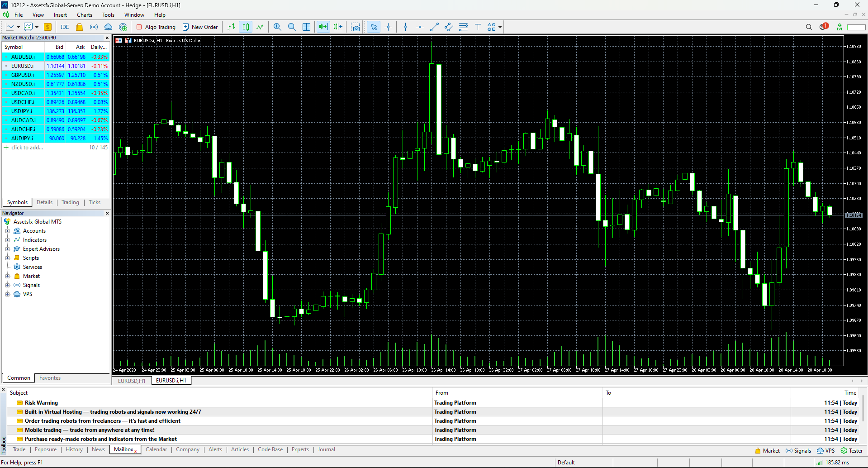Open the Risk Warning mailbox message
The height and width of the screenshot is (468, 868).
point(41,403)
